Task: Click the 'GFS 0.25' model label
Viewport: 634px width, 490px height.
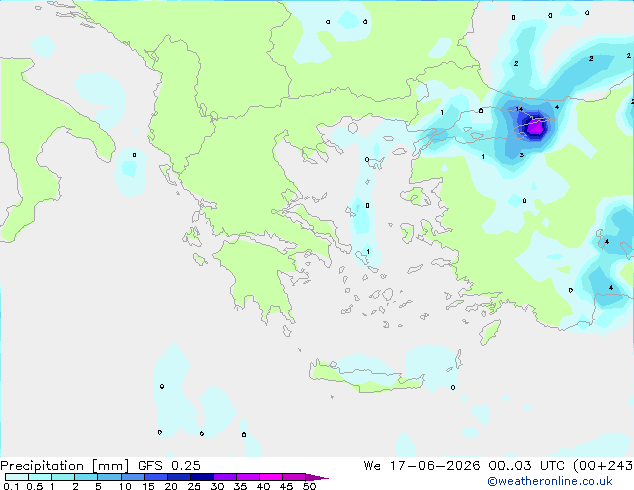Action: click(169, 466)
